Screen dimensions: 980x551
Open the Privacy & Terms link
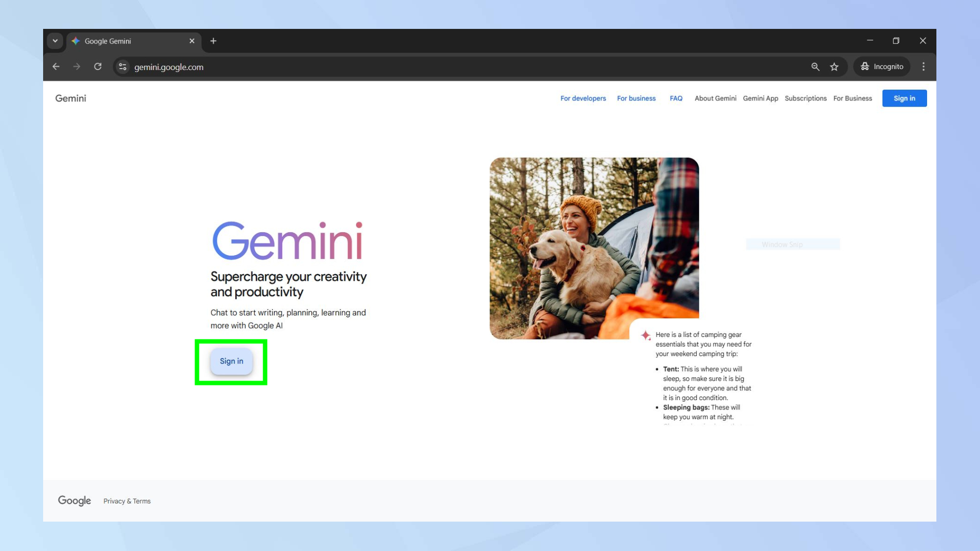pos(126,501)
